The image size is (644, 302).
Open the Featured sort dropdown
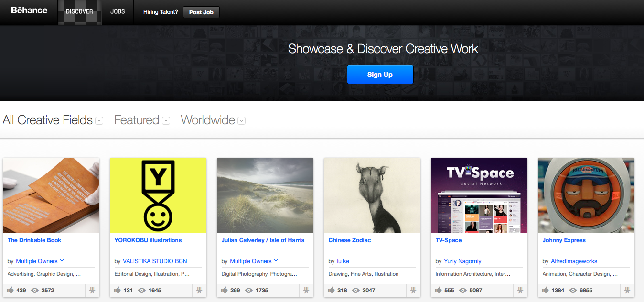click(166, 121)
